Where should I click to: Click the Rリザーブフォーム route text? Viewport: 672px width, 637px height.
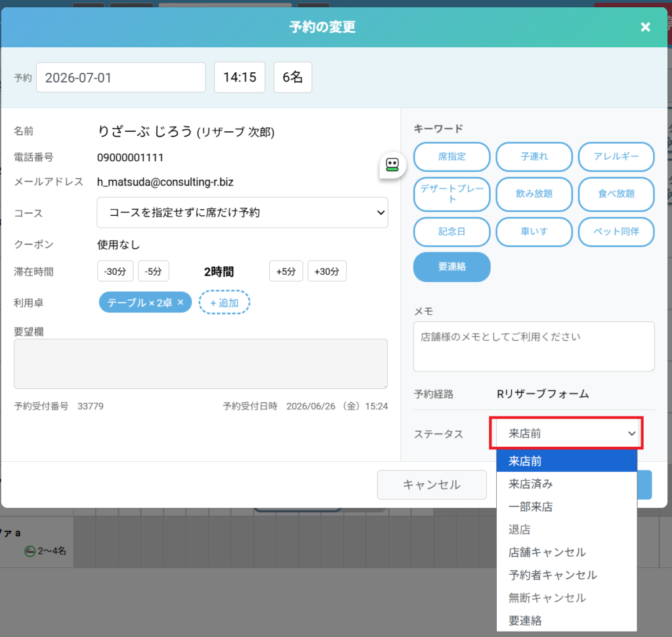[x=543, y=394]
